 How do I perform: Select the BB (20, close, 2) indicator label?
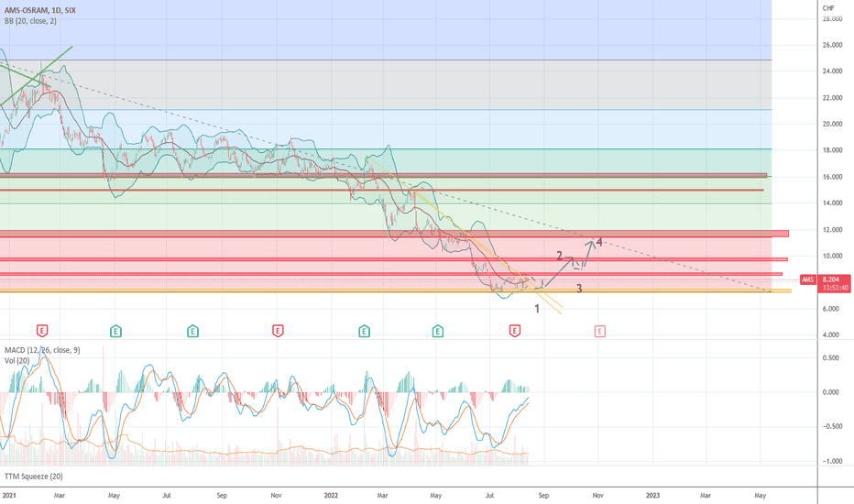tap(30, 21)
